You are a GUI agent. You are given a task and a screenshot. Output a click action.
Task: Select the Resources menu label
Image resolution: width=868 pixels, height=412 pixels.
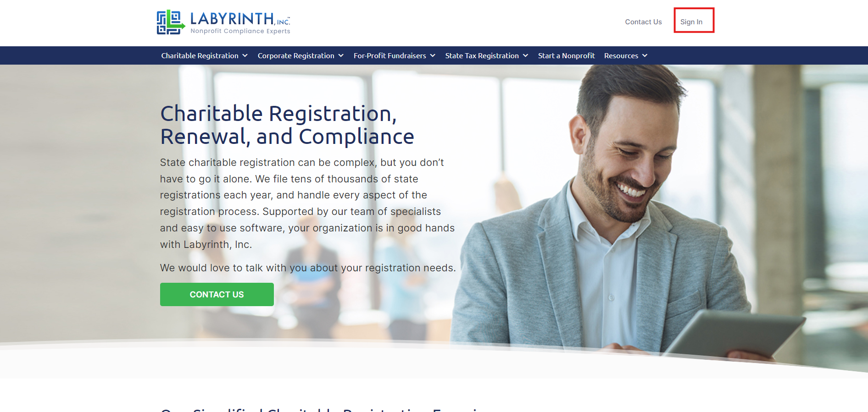click(x=621, y=55)
